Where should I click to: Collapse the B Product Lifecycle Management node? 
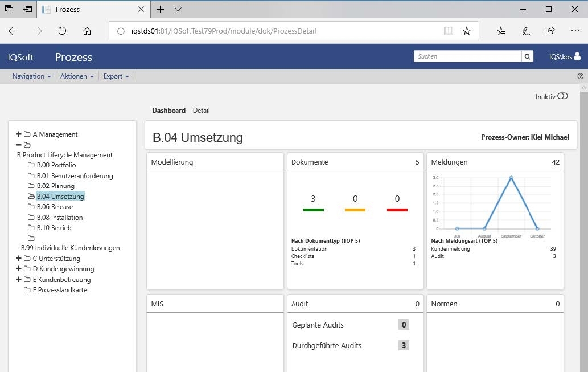point(19,145)
